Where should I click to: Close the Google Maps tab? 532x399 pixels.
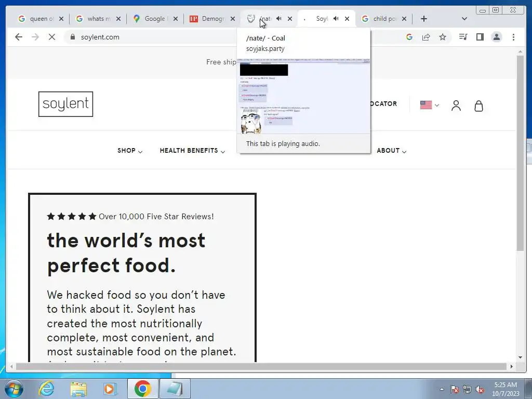176,19
